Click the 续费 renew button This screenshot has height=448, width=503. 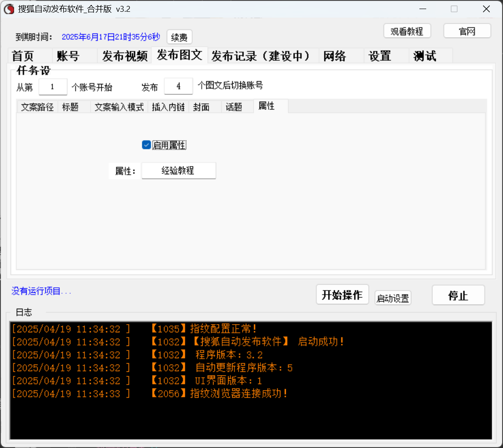[x=179, y=37]
